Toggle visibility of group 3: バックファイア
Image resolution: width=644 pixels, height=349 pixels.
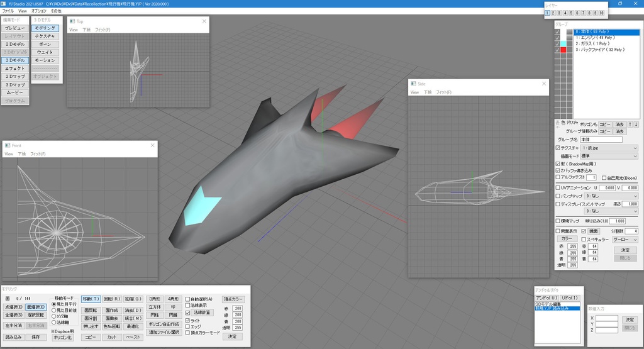[x=557, y=50]
